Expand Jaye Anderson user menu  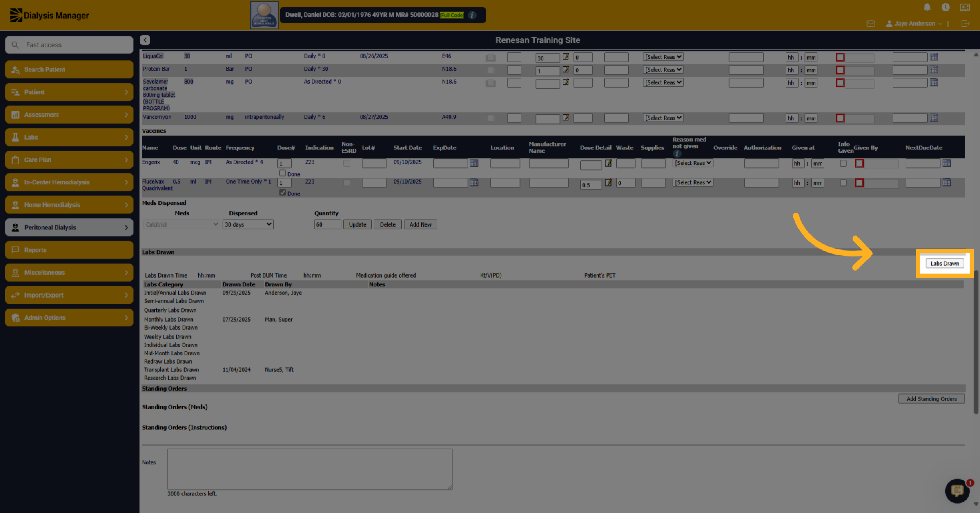(x=914, y=24)
